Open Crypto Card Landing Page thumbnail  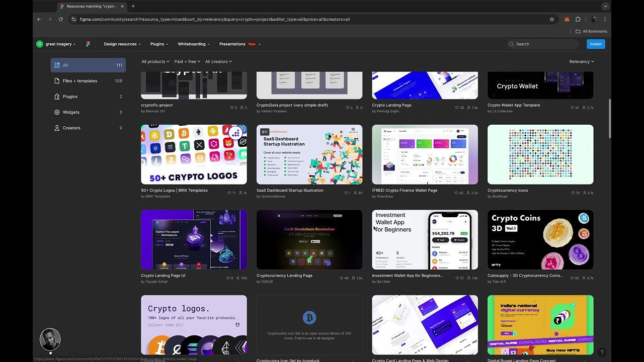425,325
